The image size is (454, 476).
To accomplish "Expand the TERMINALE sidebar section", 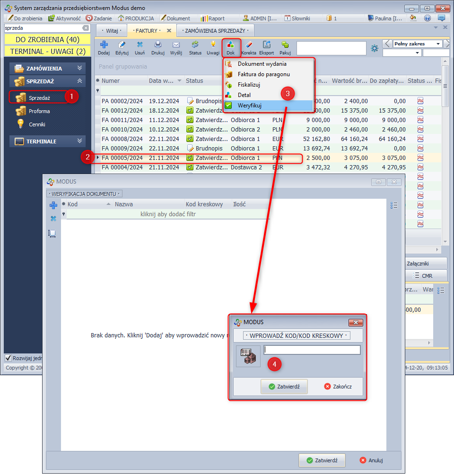I will click(x=47, y=141).
